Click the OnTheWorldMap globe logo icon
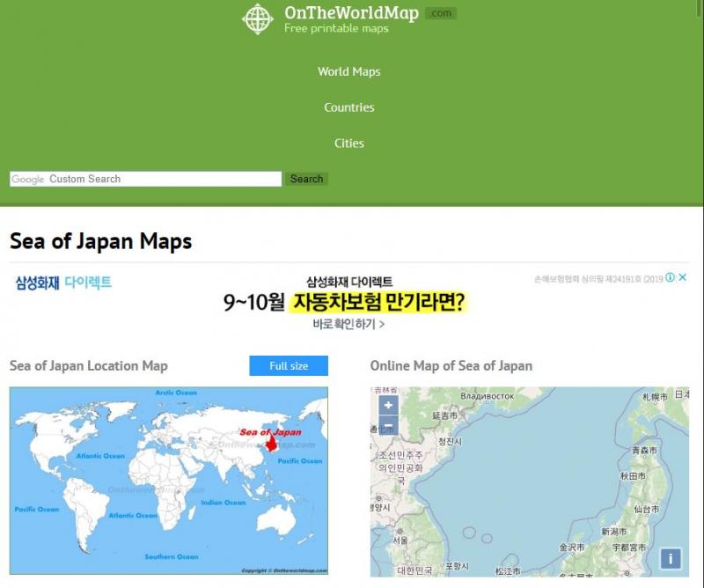The height and width of the screenshot is (588, 704). click(258, 18)
